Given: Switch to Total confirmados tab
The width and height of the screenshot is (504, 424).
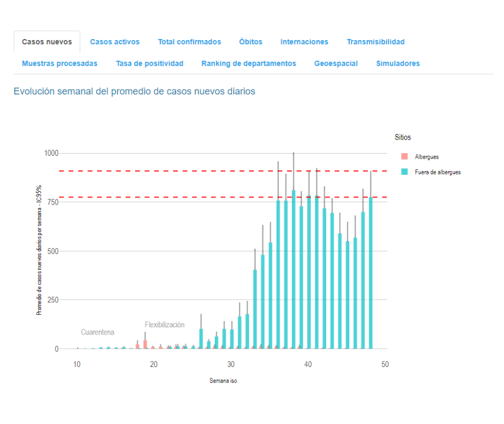Looking at the screenshot, I should (x=189, y=42).
